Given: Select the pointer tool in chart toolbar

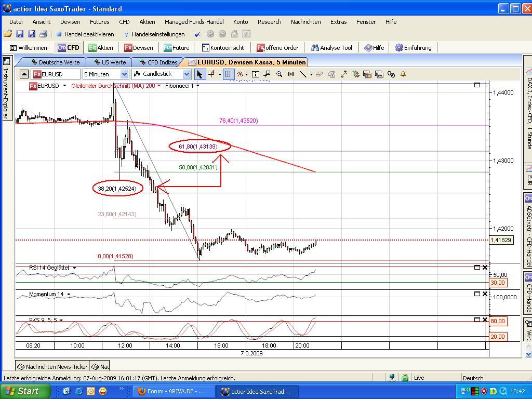Looking at the screenshot, I should [x=199, y=74].
